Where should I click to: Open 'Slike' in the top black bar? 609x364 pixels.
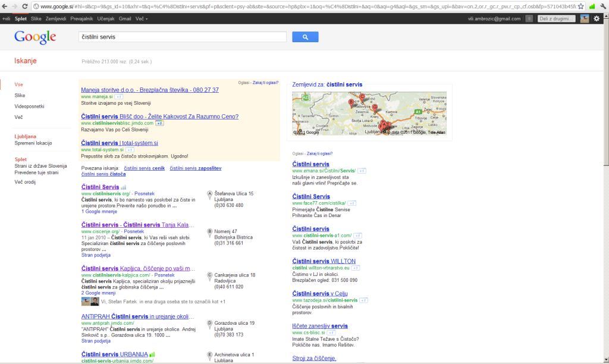tap(36, 18)
